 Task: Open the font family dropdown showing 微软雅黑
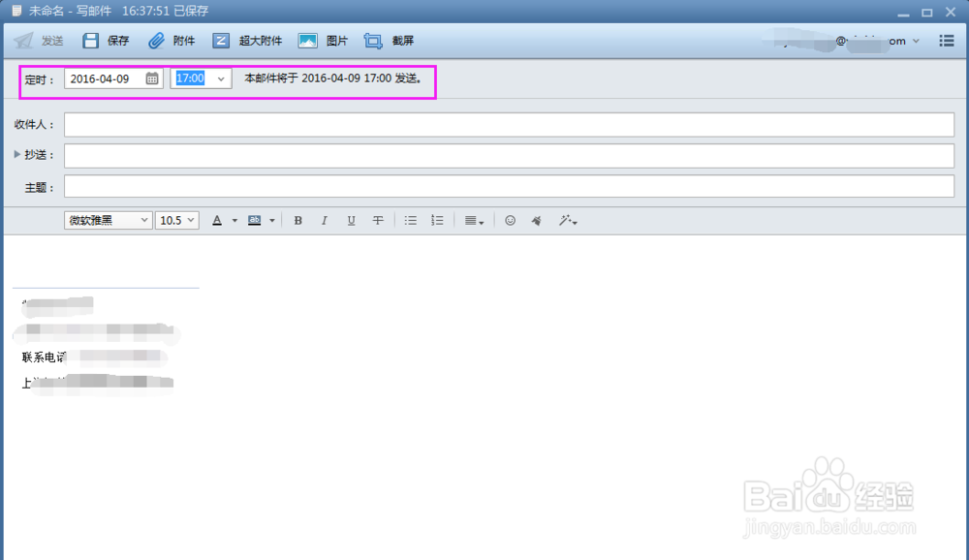(x=107, y=220)
